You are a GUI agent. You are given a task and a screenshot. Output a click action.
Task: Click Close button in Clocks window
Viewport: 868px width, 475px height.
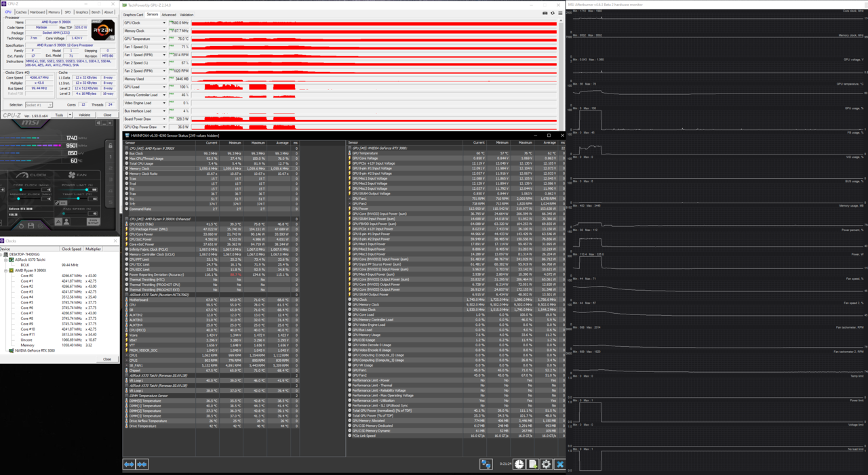coord(107,359)
